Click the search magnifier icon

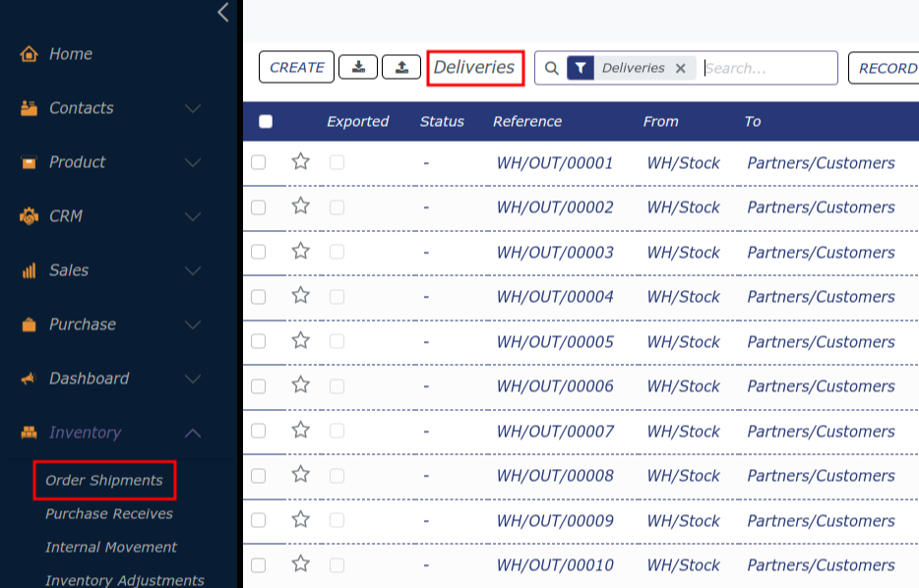pos(552,68)
